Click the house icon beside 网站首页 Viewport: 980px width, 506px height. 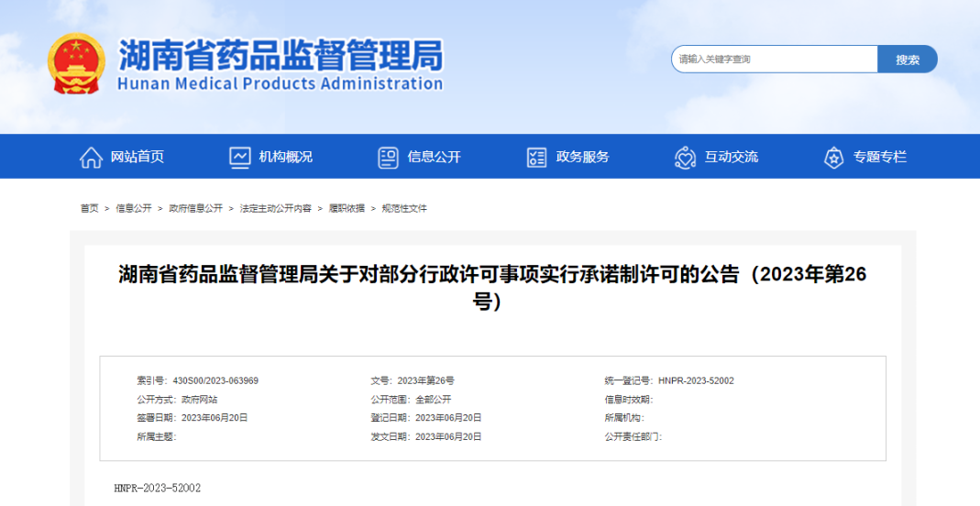91,158
